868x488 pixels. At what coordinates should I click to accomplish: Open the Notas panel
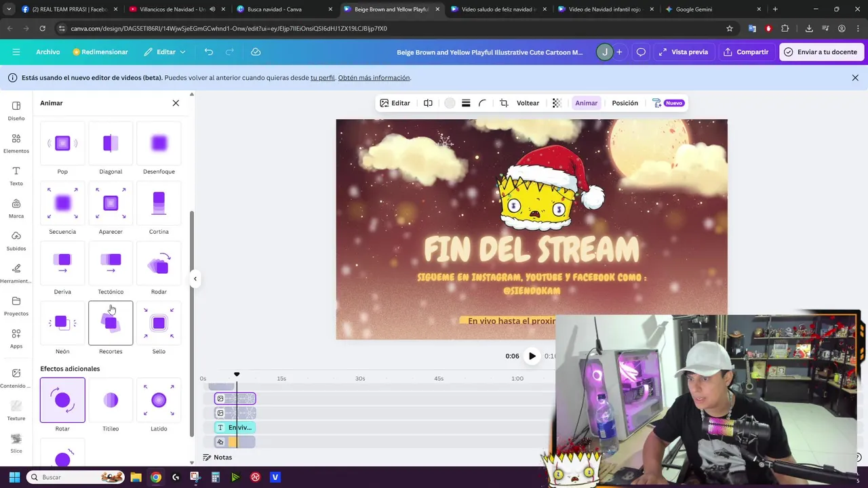click(218, 457)
